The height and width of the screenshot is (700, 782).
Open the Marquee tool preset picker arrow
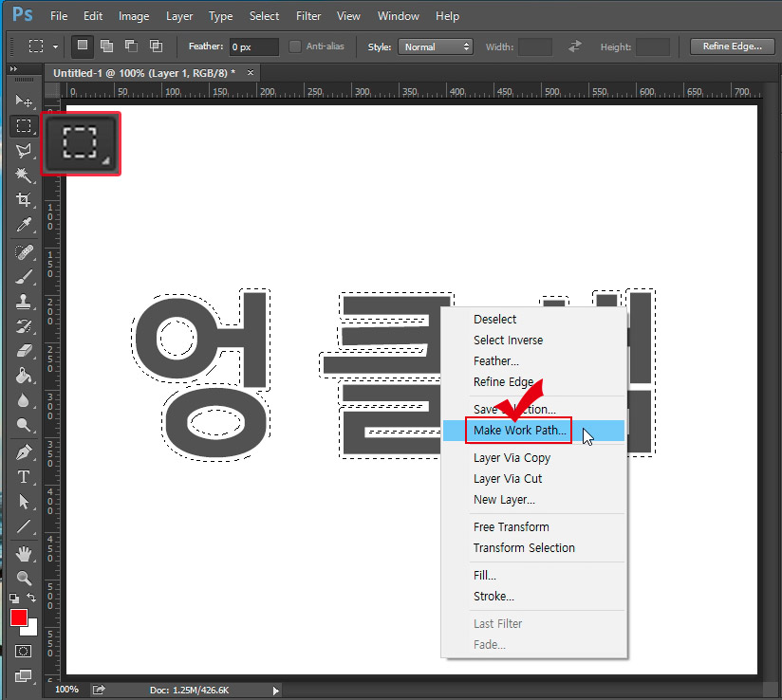(x=56, y=46)
